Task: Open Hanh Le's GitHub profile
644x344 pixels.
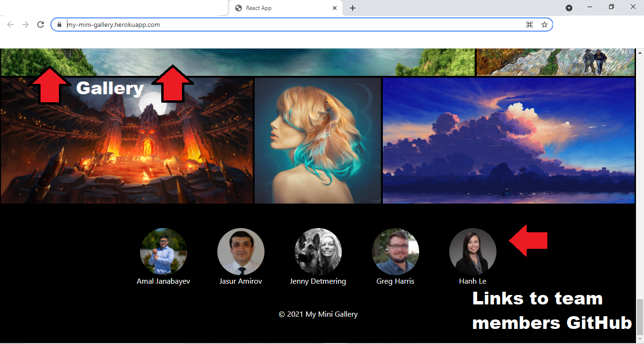Action: pos(472,252)
